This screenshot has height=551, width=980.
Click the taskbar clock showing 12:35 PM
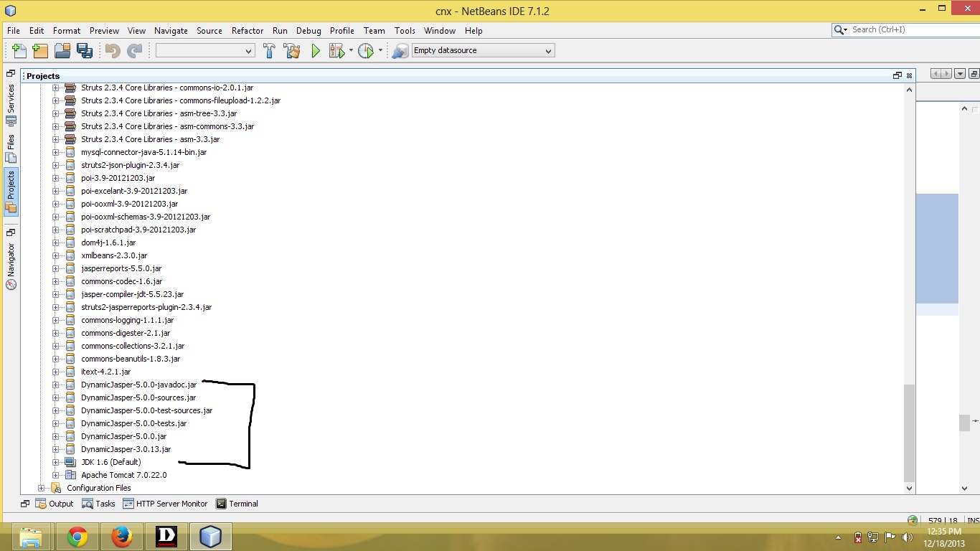click(x=944, y=537)
